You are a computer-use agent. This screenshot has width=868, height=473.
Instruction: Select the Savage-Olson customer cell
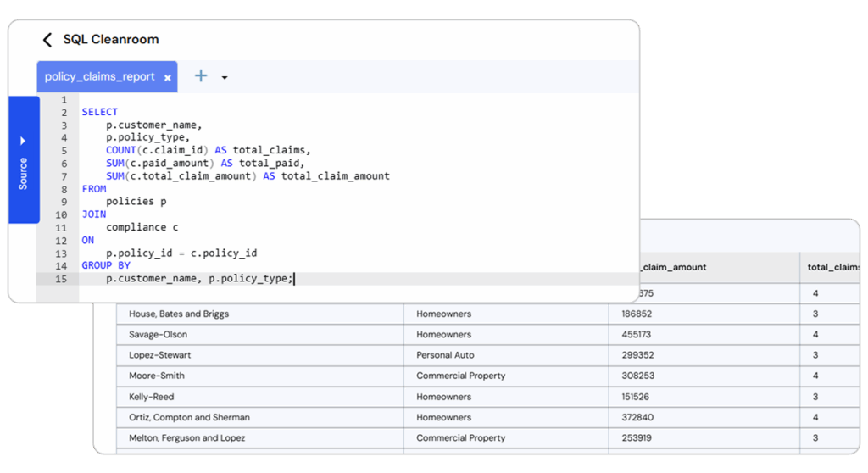(159, 335)
